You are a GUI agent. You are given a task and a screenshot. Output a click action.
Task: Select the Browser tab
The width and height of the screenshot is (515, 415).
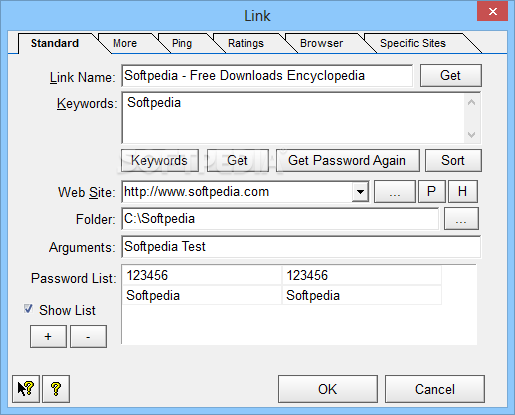pyautogui.click(x=321, y=43)
